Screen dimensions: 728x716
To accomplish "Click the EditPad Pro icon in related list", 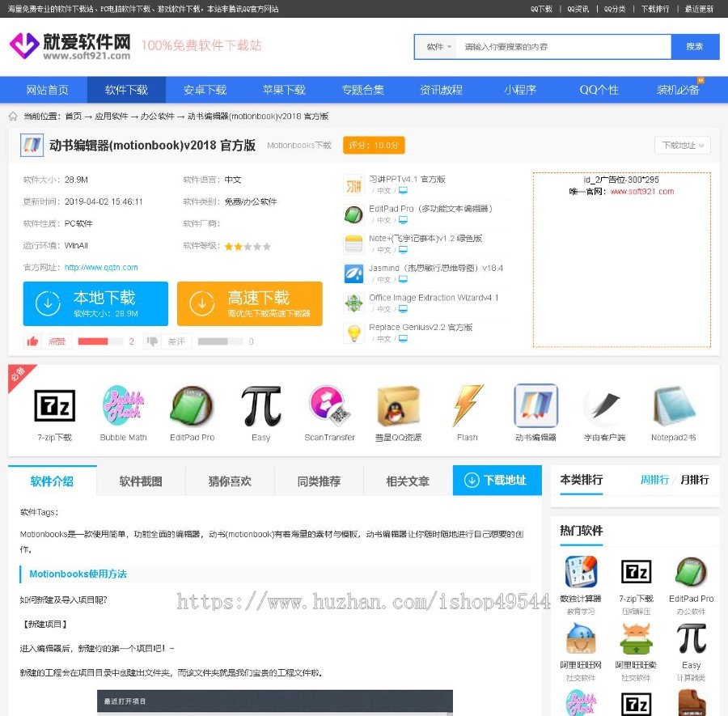I will pyautogui.click(x=353, y=214).
